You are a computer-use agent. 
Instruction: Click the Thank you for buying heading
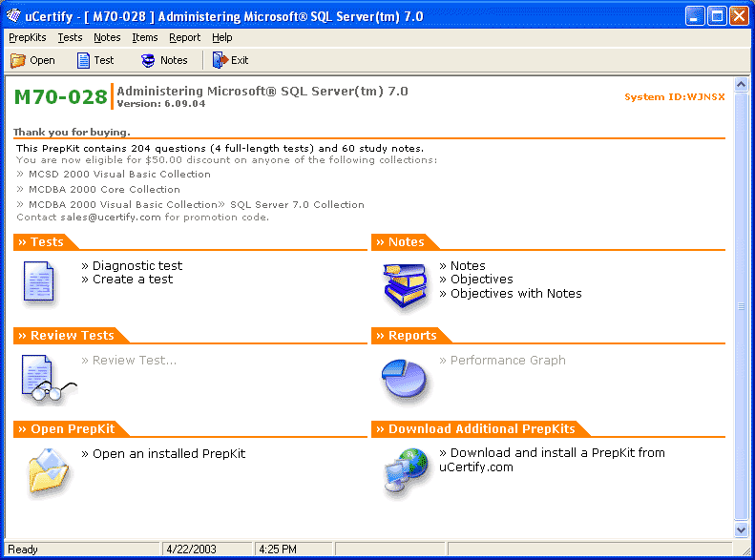pyautogui.click(x=72, y=133)
